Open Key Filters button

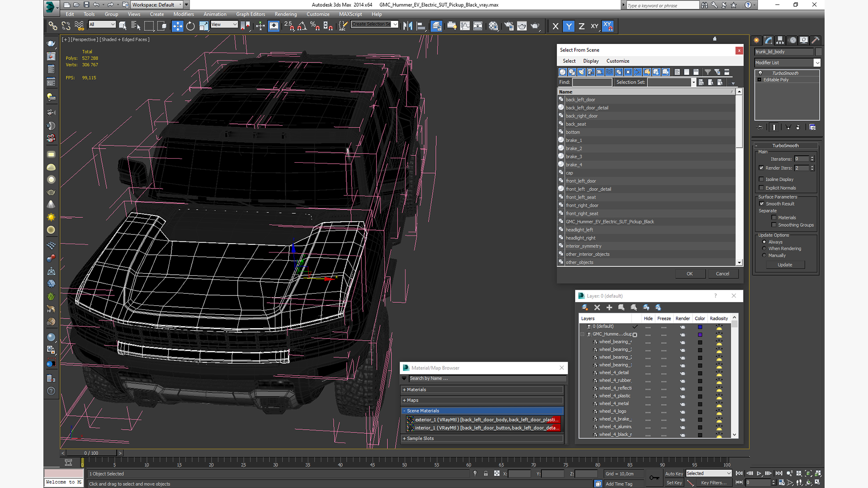pyautogui.click(x=714, y=483)
